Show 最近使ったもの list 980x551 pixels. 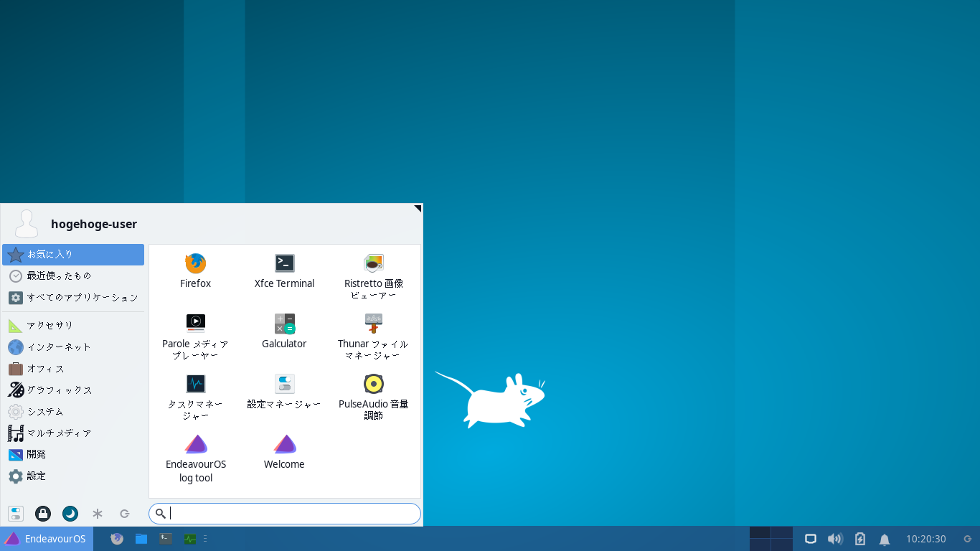(73, 276)
